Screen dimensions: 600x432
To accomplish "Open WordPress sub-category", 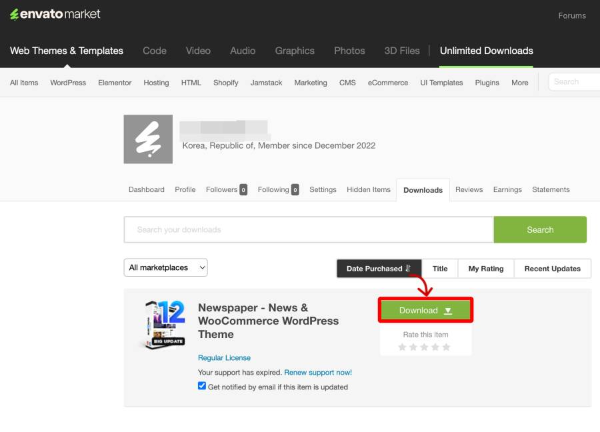I will coord(68,83).
